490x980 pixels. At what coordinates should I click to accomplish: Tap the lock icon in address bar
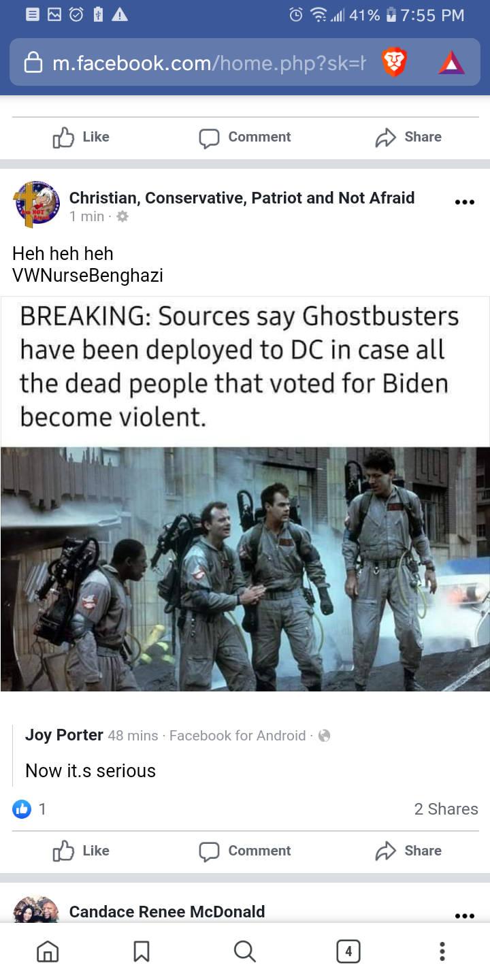click(33, 63)
